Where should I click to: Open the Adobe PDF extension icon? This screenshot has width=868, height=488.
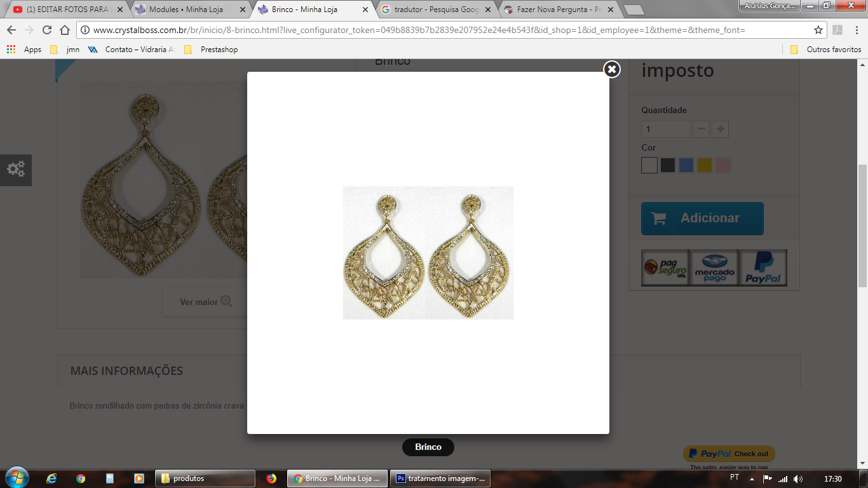point(837,30)
